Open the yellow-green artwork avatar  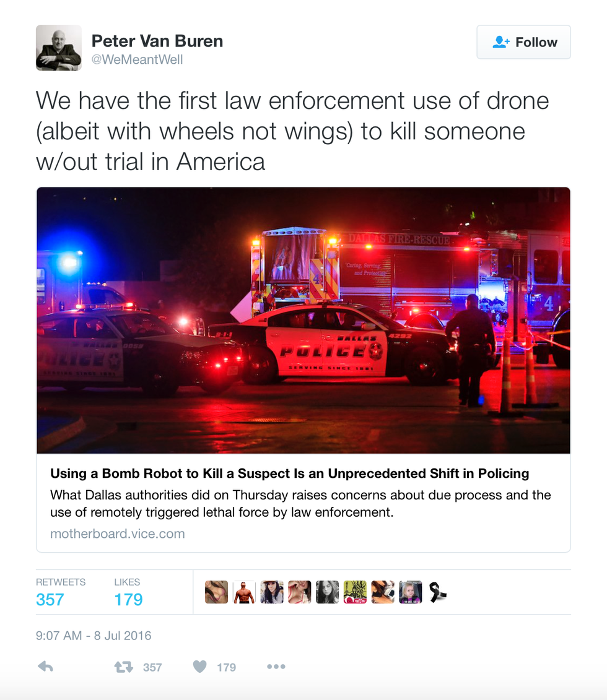click(x=355, y=592)
